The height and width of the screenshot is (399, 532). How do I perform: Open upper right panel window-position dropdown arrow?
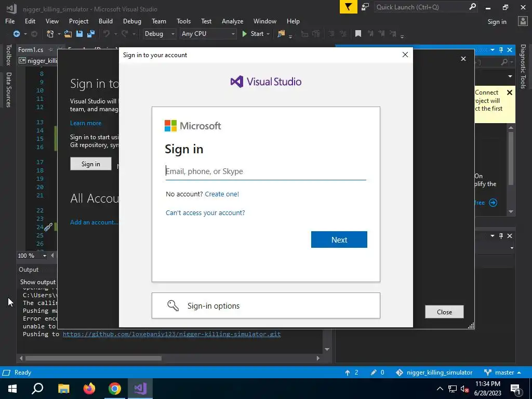pyautogui.click(x=493, y=50)
